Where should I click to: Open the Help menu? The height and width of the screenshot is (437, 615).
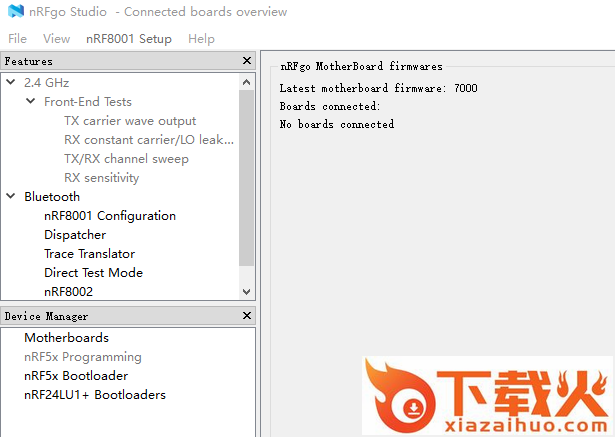[x=201, y=38]
